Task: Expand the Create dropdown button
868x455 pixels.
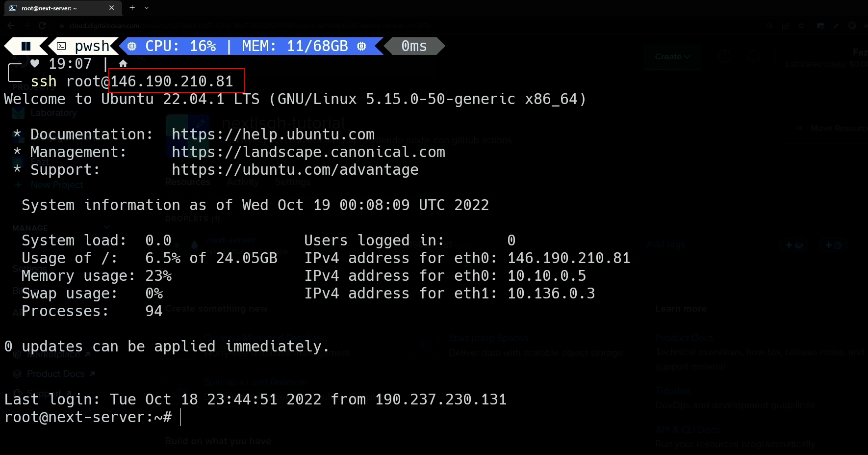Action: tap(672, 56)
